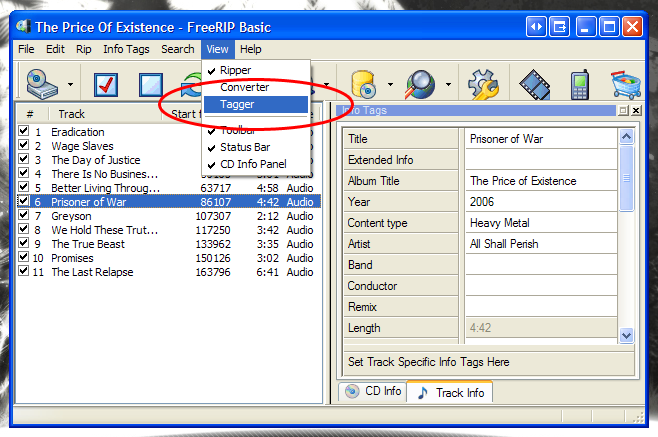Select the Greyson track row

click(169, 216)
